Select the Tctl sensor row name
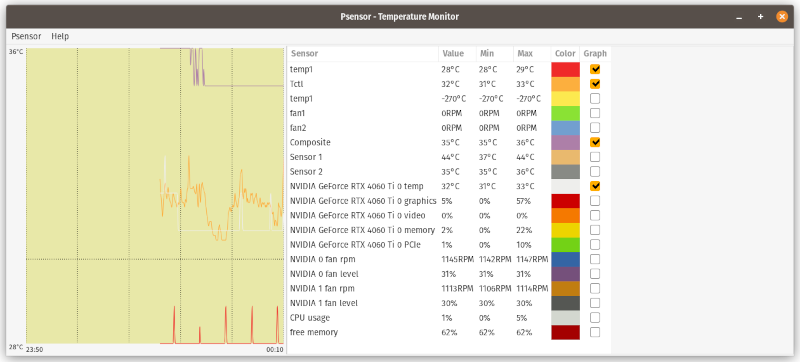 [296, 84]
